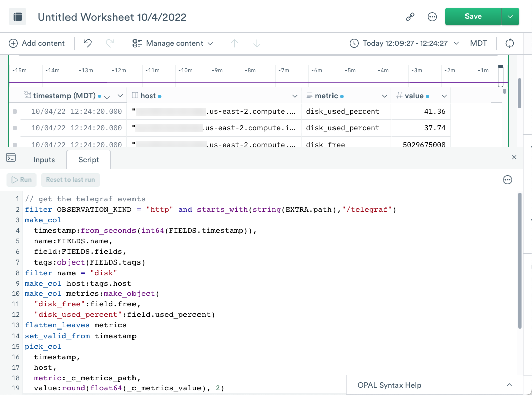Select the row with value 37.74
Viewport: 532px width, 395px height.
15,128
